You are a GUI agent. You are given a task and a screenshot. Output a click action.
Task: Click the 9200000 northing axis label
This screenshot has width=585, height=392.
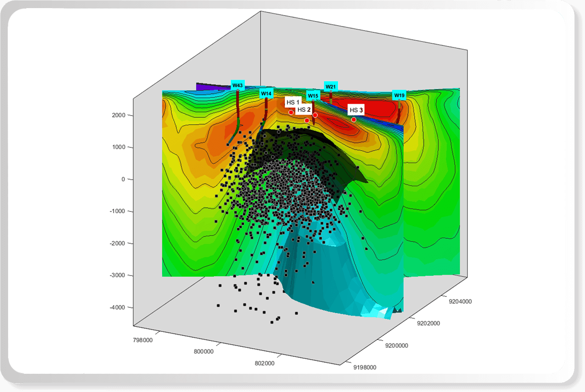[x=397, y=345]
